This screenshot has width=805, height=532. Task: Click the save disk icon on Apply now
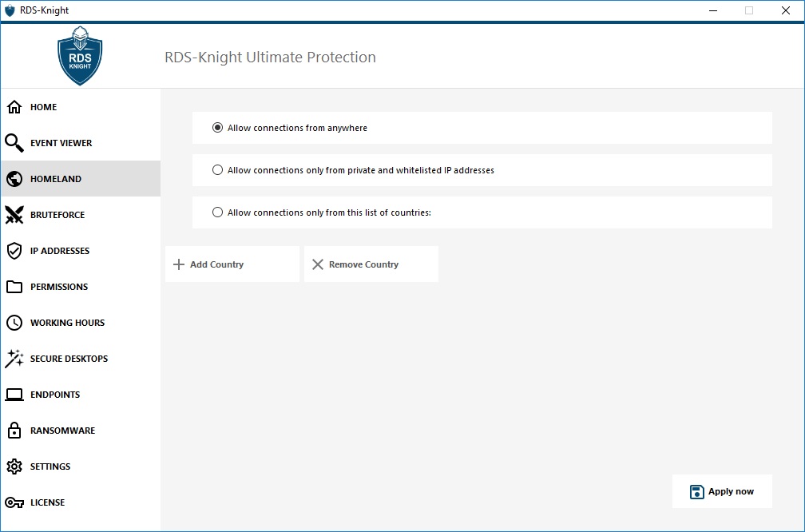coord(696,491)
